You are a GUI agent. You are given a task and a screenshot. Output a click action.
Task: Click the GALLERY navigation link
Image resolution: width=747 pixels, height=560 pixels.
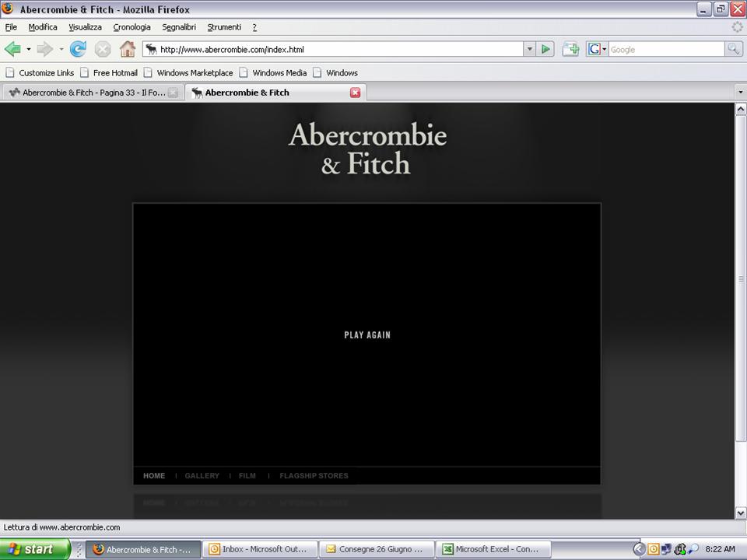202,476
